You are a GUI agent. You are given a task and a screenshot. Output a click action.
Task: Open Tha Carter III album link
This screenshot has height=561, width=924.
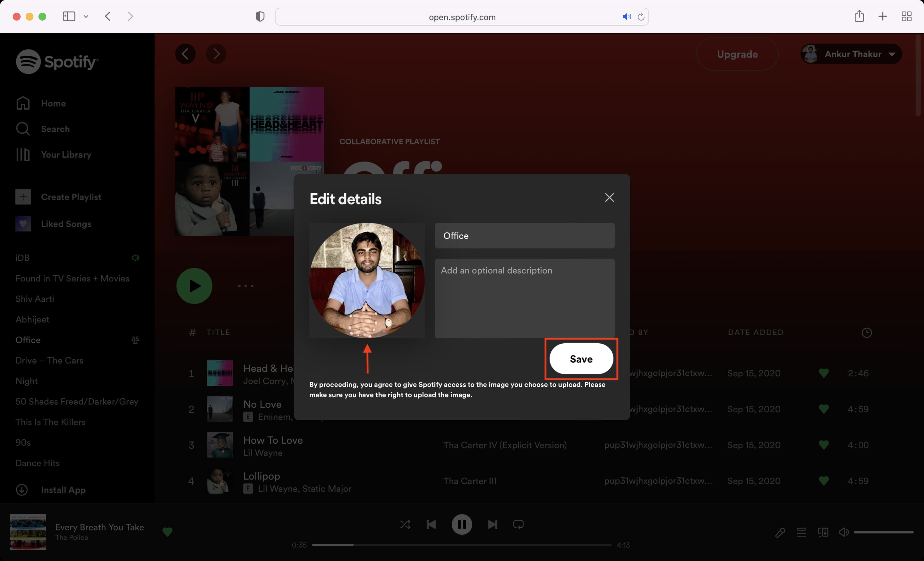click(469, 481)
